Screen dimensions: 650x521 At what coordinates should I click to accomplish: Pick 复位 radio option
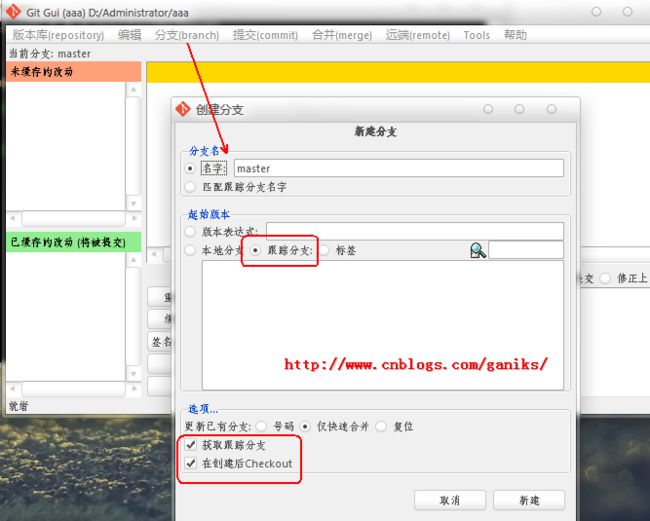pyautogui.click(x=381, y=426)
